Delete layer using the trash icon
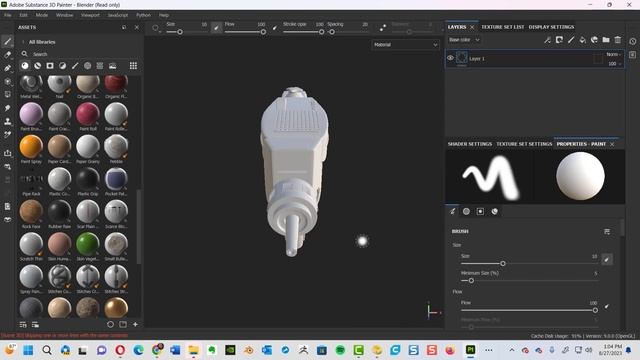The height and width of the screenshot is (360, 640). (x=618, y=40)
